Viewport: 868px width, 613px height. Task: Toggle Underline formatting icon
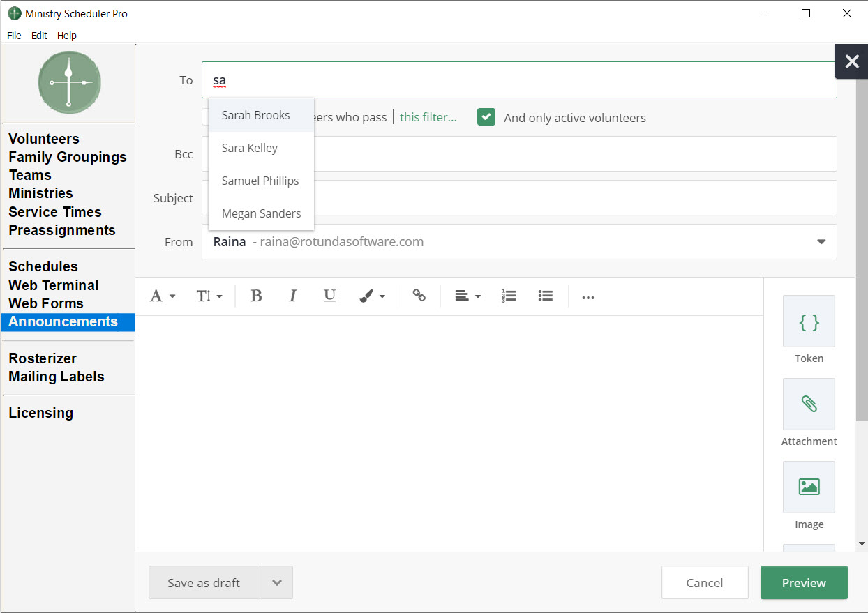coord(329,296)
